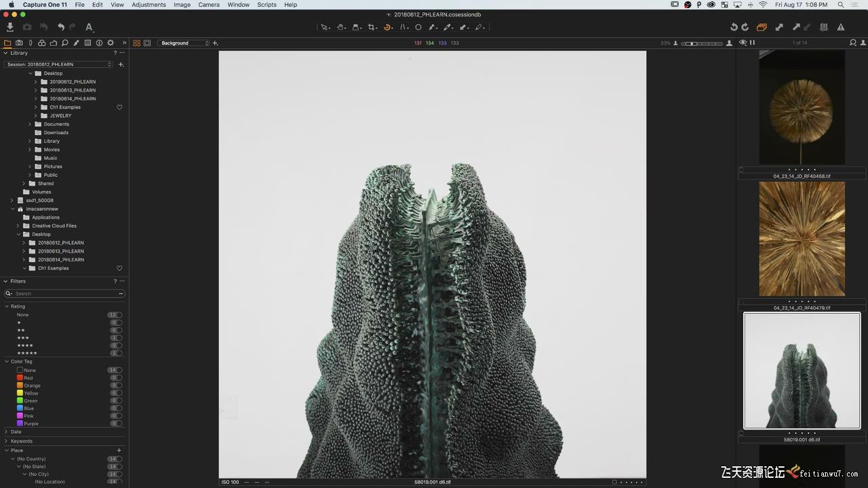Expand the Date filter section
The height and width of the screenshot is (488, 868).
[x=6, y=432]
